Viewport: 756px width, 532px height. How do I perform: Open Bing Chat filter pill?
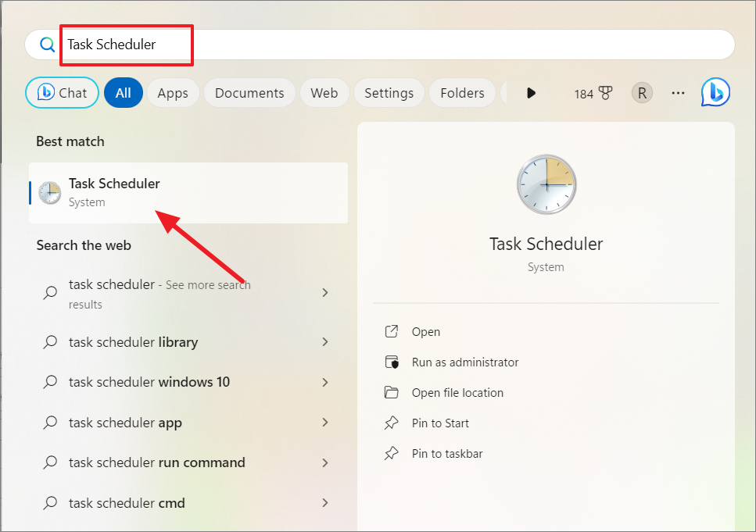(63, 92)
